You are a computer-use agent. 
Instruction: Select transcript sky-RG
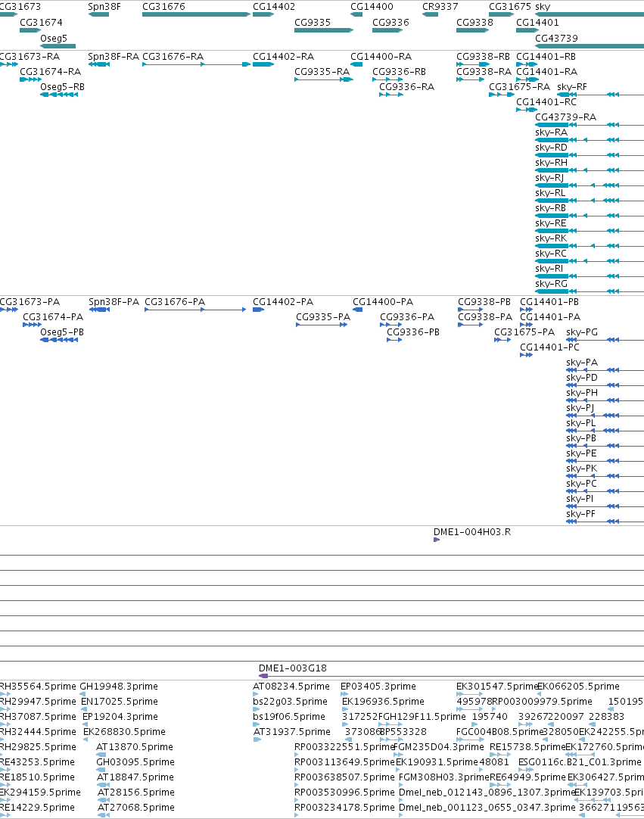click(590, 291)
